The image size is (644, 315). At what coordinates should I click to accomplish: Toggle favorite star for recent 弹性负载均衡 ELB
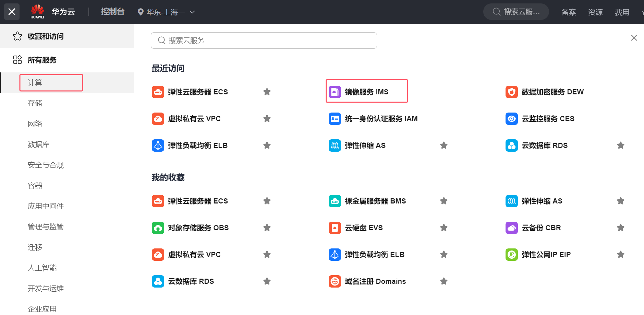267,145
